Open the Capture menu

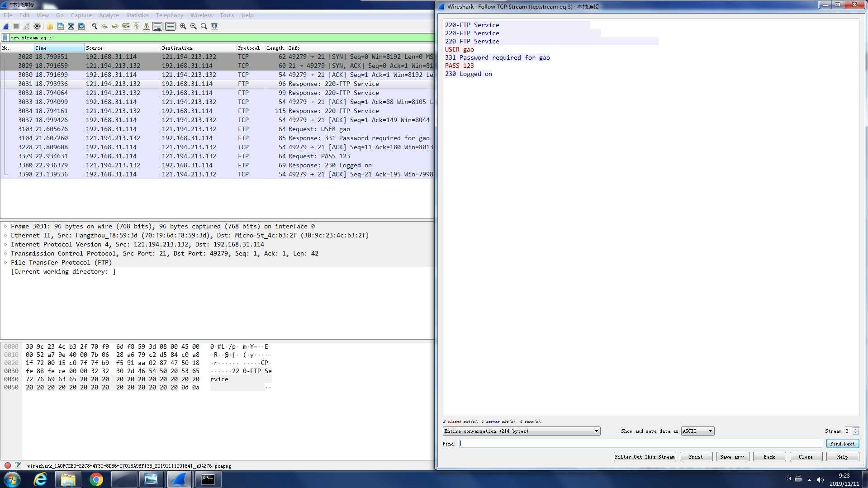coord(81,15)
